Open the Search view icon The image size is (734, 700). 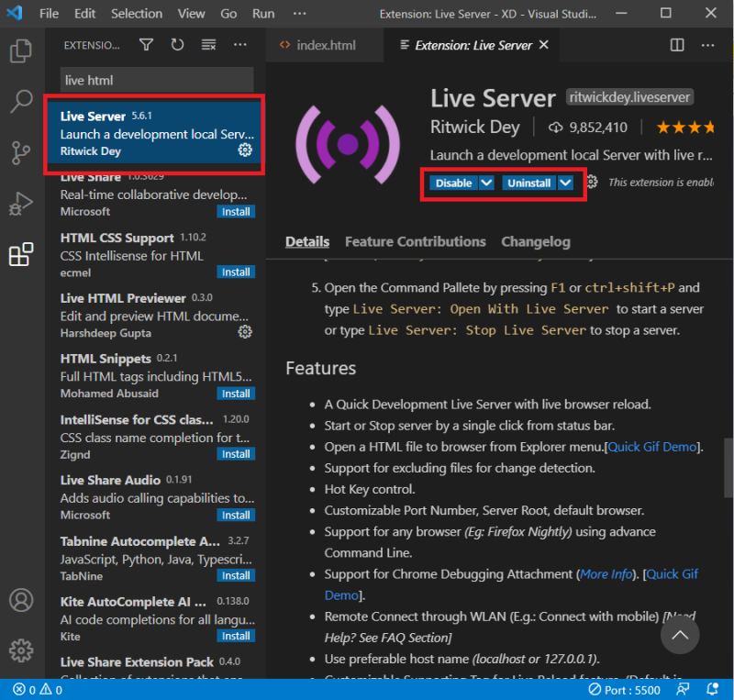tap(21, 101)
